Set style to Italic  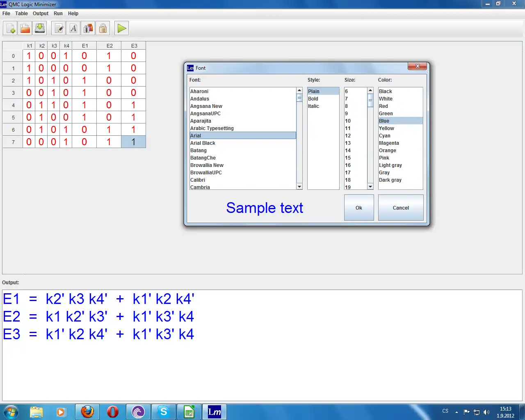tap(323, 106)
